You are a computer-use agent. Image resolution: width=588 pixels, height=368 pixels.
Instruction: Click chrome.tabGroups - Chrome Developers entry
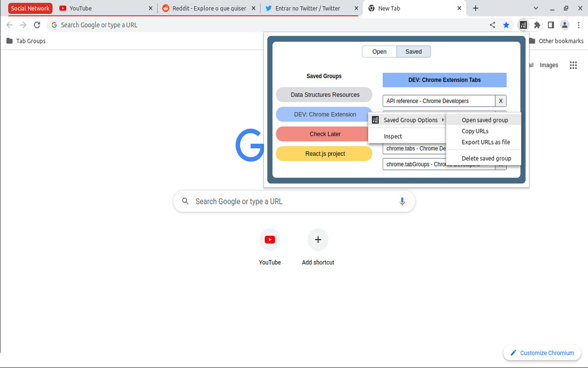coord(439,164)
